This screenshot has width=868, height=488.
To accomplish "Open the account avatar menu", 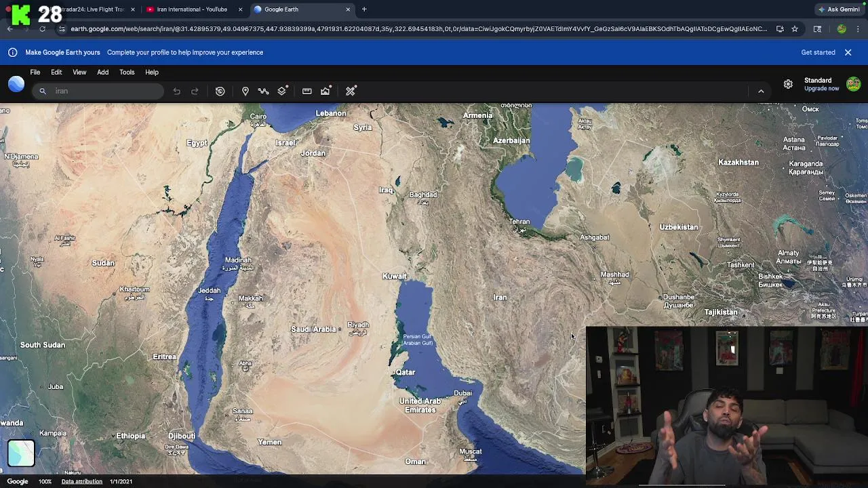I will [854, 84].
